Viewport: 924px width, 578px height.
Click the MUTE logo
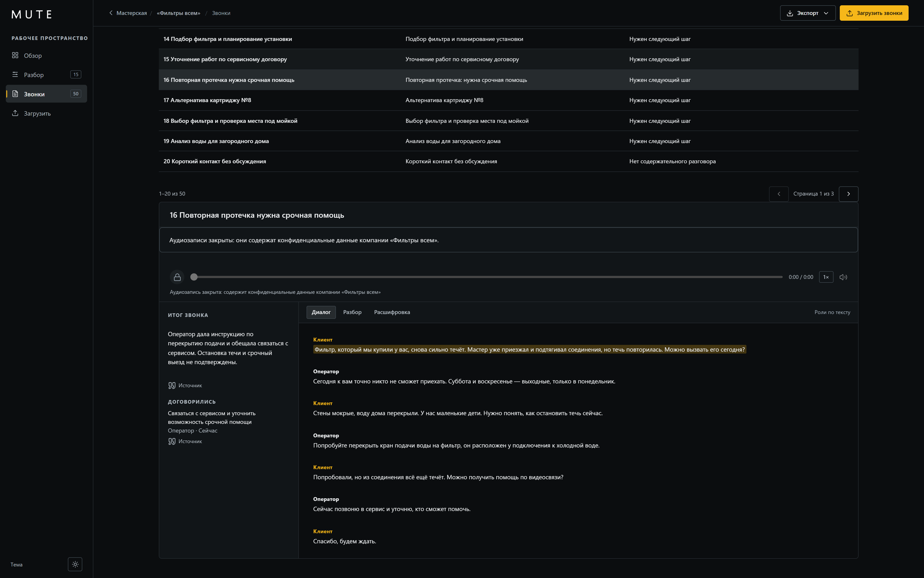click(x=32, y=14)
